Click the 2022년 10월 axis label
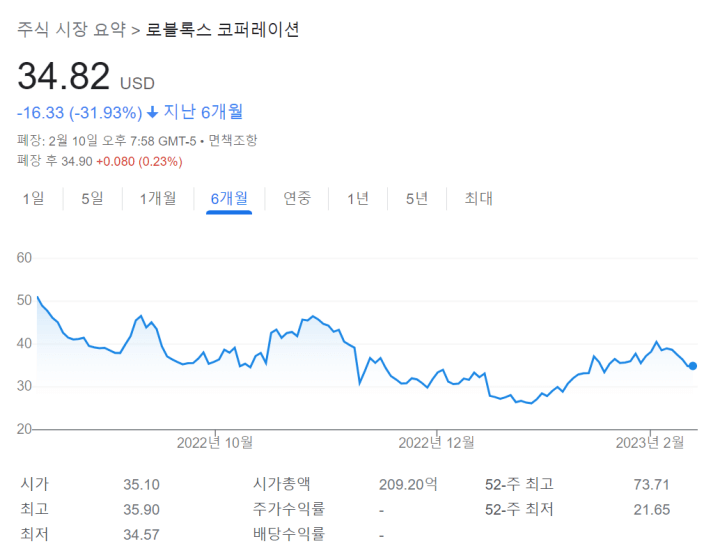720x546 pixels. click(x=215, y=443)
